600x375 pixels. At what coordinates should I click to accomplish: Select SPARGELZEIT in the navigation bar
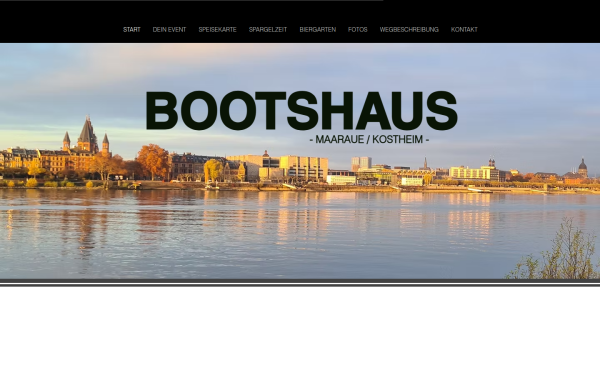coord(268,29)
